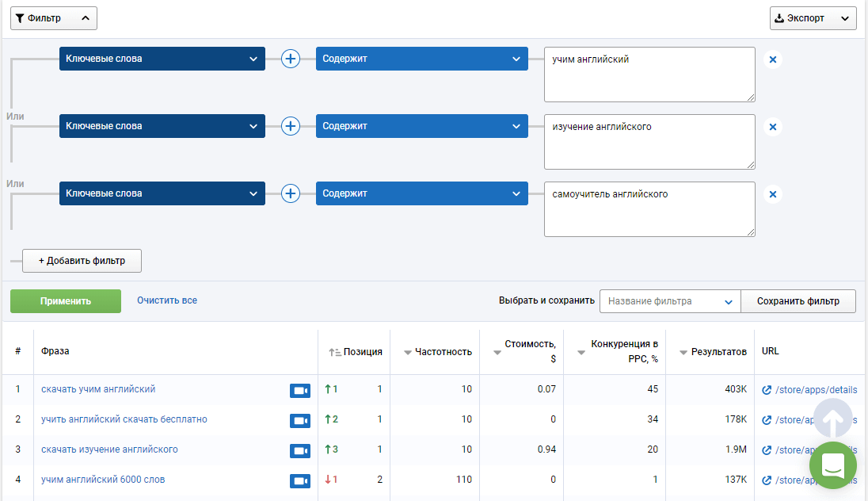Open external link icon in row 4 URL

[767, 480]
